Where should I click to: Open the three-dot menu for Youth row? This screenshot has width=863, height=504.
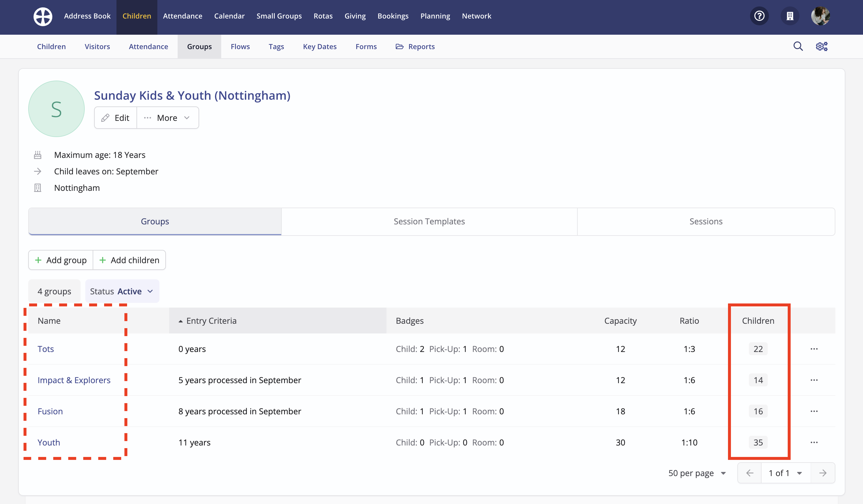814,442
